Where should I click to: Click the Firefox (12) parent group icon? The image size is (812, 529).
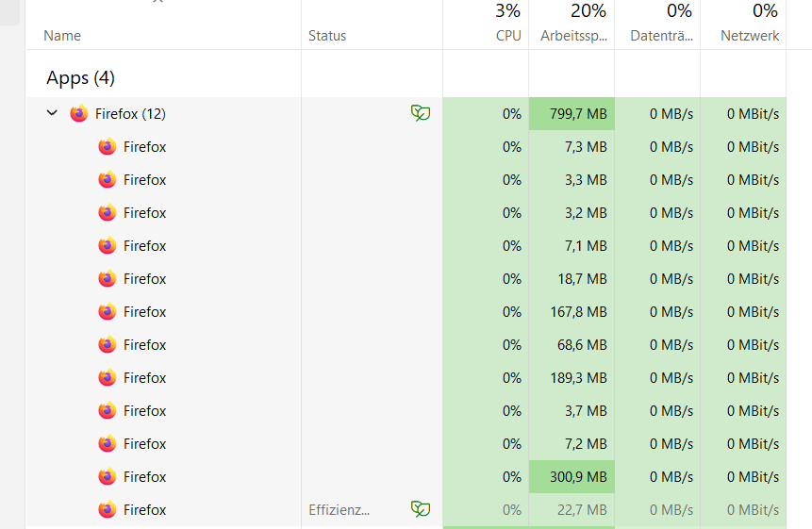[x=79, y=113]
